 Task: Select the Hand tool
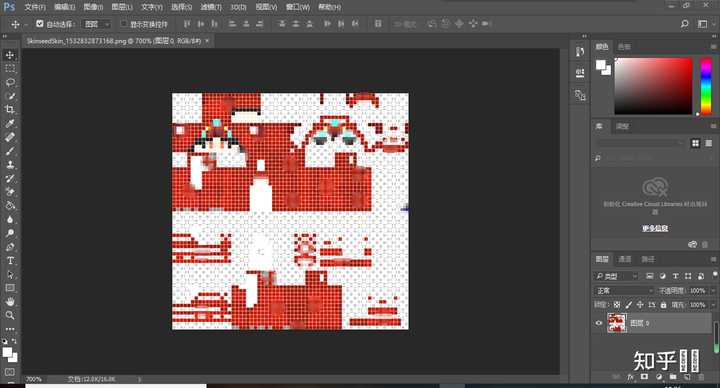10,302
